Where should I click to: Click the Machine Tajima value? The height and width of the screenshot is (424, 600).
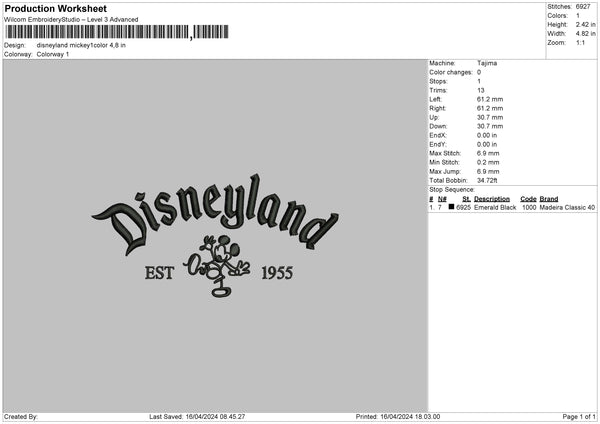[487, 63]
